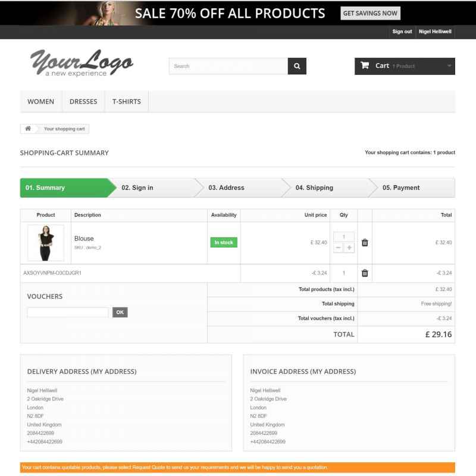Screen dimensions: 476x476
Task: Open the WOMEN menu
Action: (x=40, y=101)
